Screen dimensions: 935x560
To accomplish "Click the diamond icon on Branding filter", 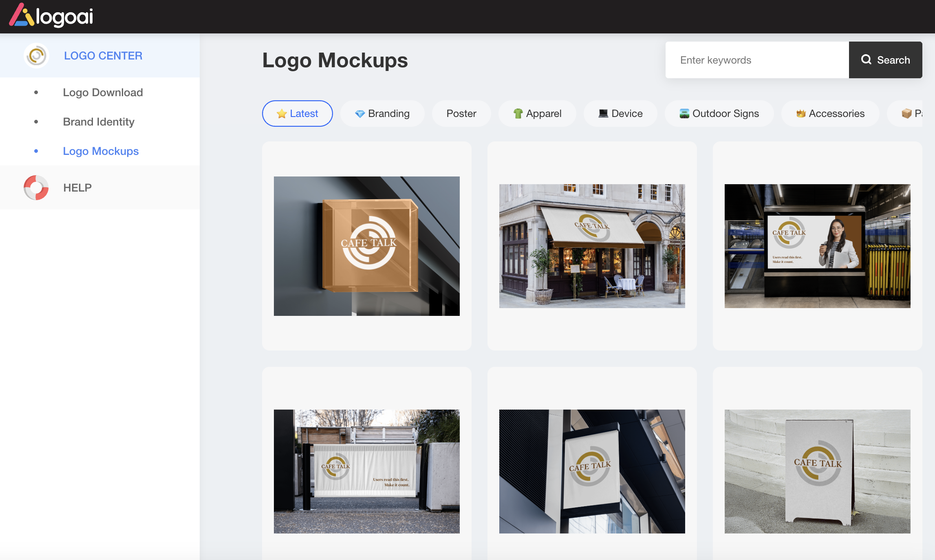I will 359,114.
